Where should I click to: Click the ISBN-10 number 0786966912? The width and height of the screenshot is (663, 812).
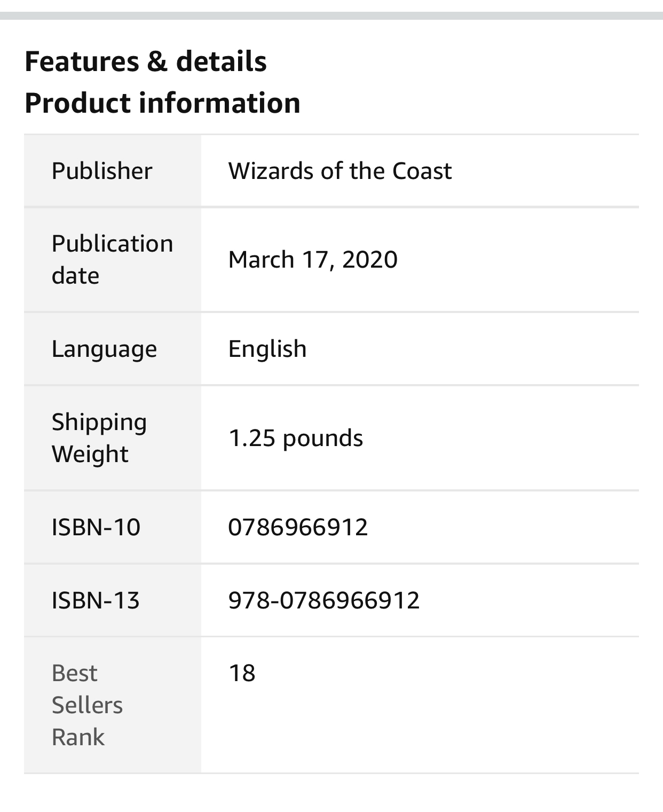pyautogui.click(x=298, y=527)
